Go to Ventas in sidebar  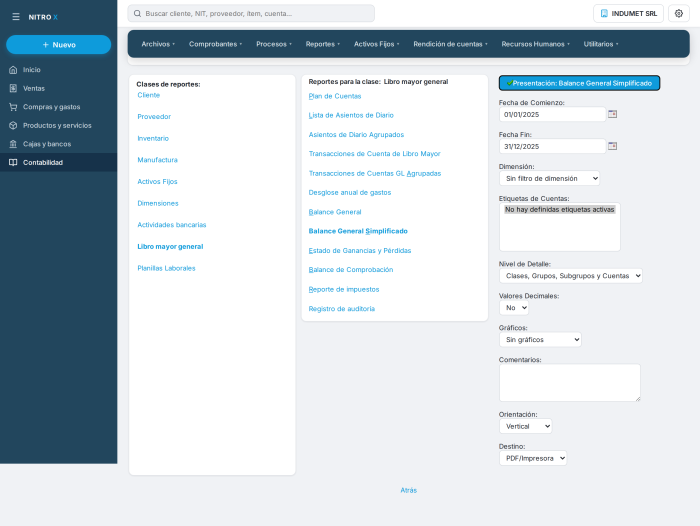(x=58, y=88)
